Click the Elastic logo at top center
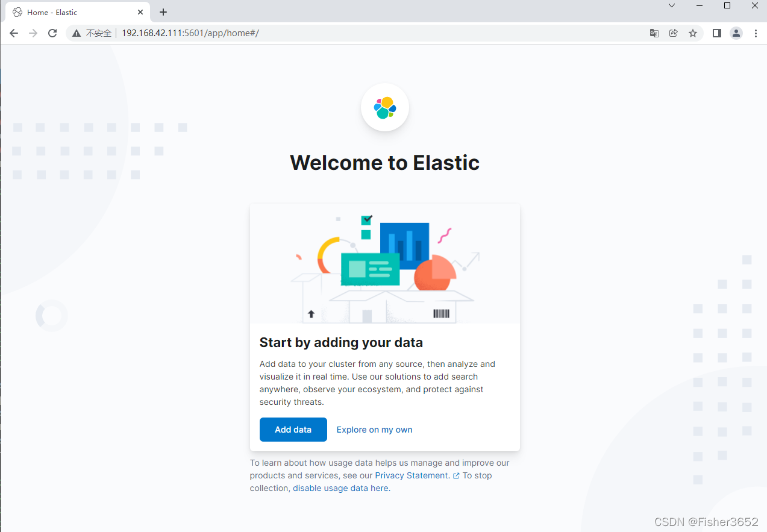The height and width of the screenshot is (532, 767). (x=384, y=107)
